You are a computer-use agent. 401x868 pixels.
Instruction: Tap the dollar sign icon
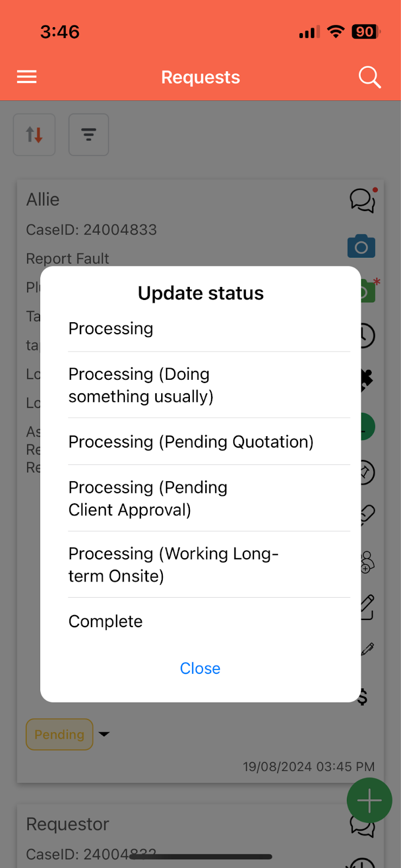click(x=363, y=697)
